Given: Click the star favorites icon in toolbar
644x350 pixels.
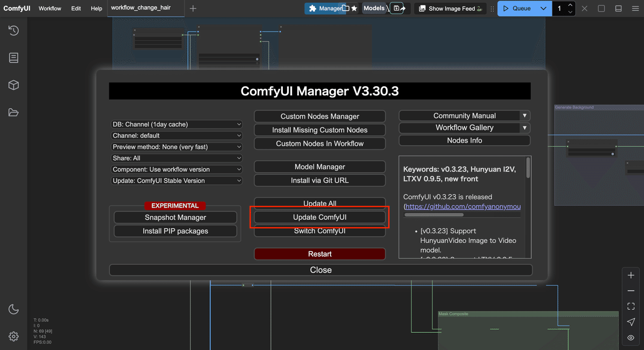Looking at the screenshot, I should (354, 9).
